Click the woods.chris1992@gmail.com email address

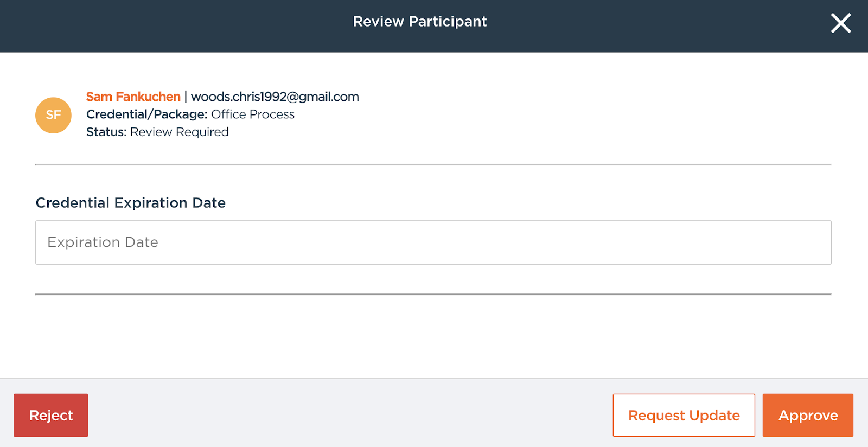click(x=275, y=97)
